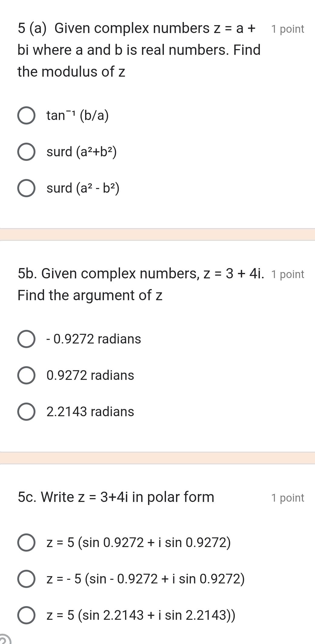Choose the positive 0.9272 radians radio button
315x644 pixels.
tap(26, 375)
